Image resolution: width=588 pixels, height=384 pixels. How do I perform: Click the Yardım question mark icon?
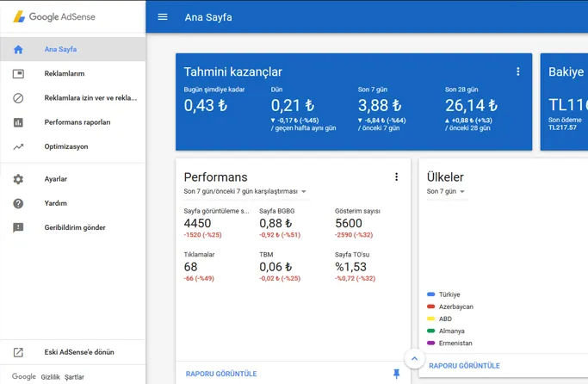pyautogui.click(x=18, y=203)
